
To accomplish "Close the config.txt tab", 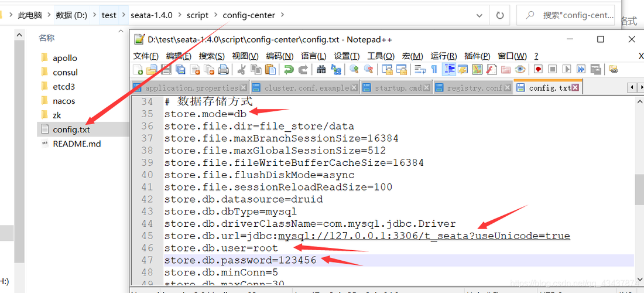I will pos(575,87).
